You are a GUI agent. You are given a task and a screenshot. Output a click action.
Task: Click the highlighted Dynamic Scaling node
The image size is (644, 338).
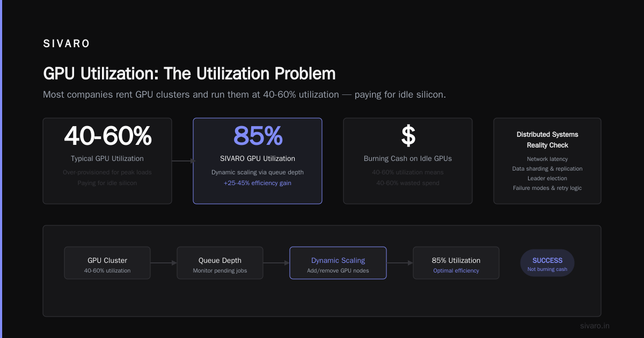338,263
